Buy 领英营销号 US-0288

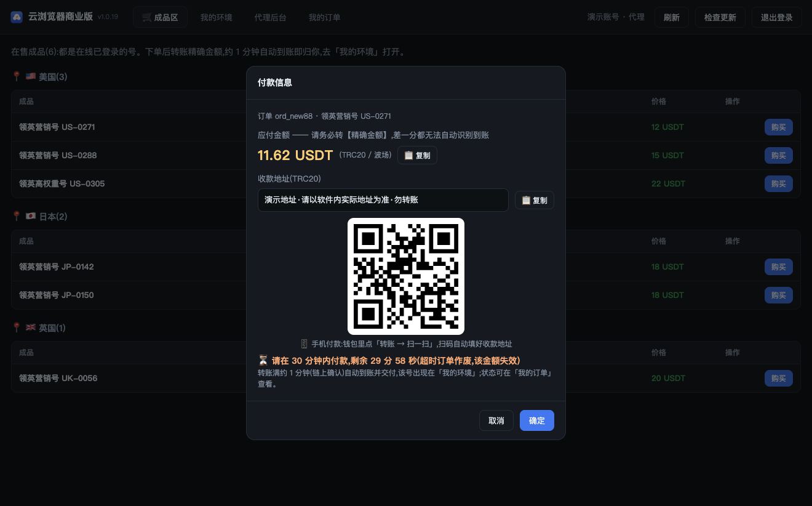pyautogui.click(x=779, y=155)
